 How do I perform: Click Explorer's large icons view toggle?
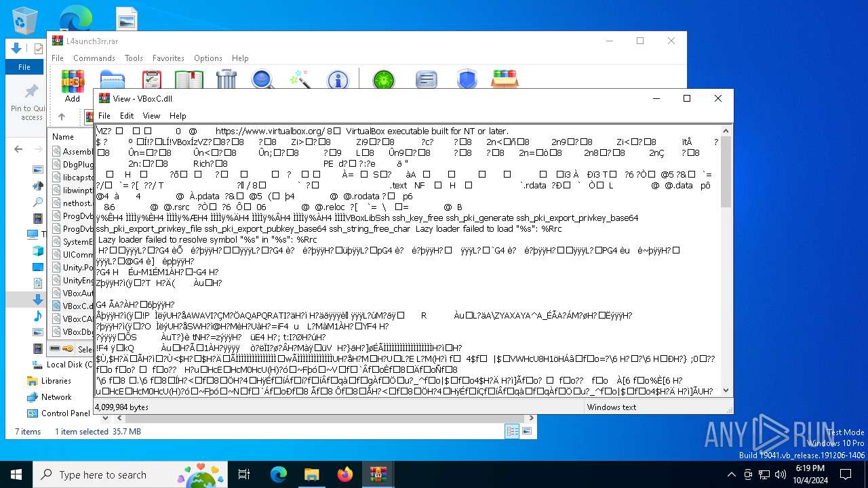(527, 431)
